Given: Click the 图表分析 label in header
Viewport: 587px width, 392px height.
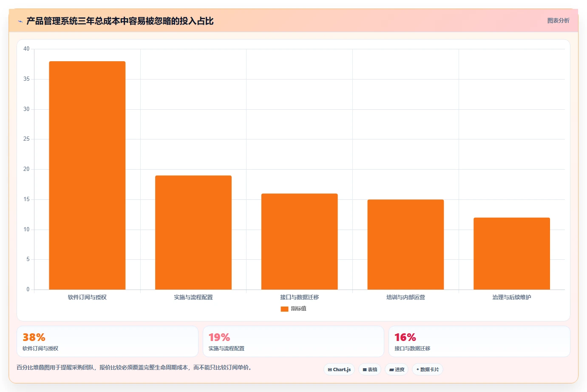Looking at the screenshot, I should coord(558,20).
